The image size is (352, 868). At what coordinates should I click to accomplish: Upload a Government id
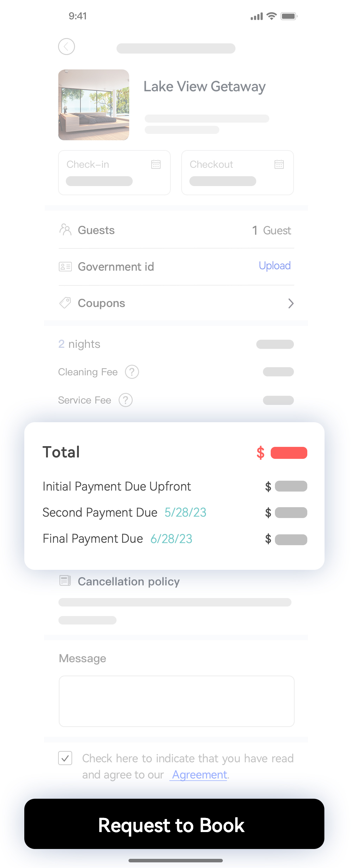tap(275, 266)
